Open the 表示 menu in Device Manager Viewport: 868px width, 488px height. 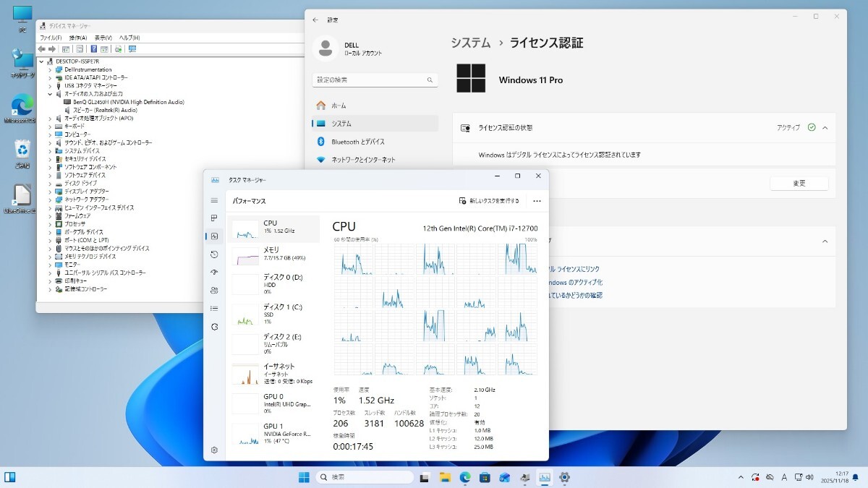click(x=102, y=37)
